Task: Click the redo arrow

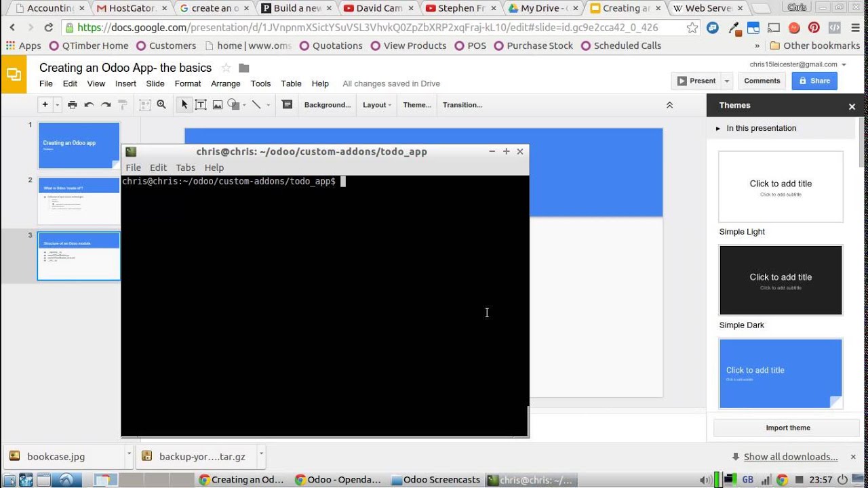Action: [x=106, y=105]
